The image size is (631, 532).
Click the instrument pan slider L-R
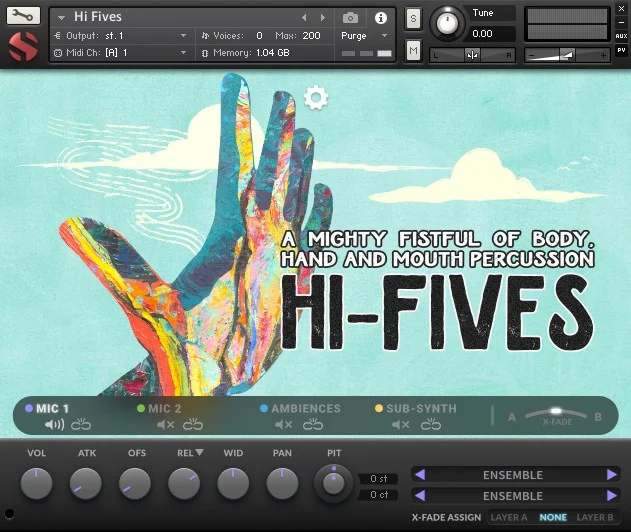click(472, 55)
